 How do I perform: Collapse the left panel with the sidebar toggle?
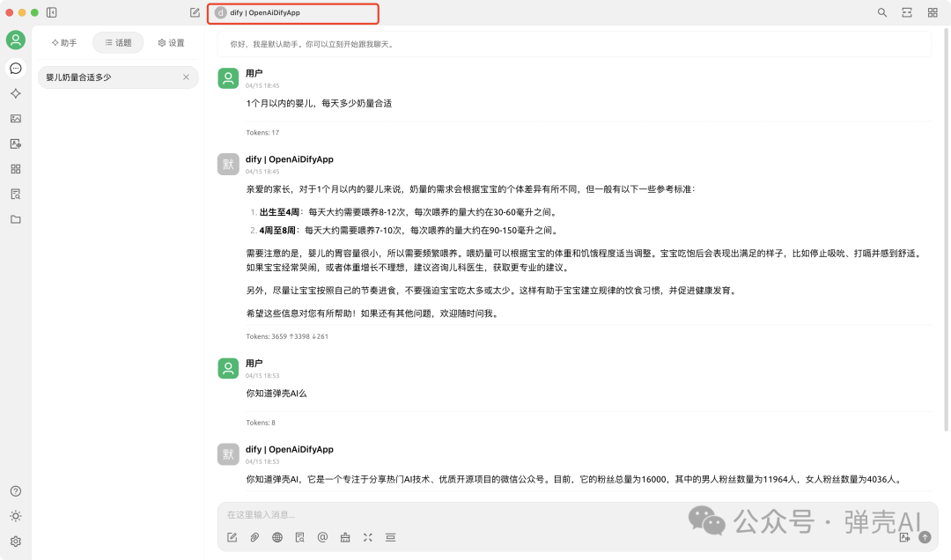[x=52, y=12]
